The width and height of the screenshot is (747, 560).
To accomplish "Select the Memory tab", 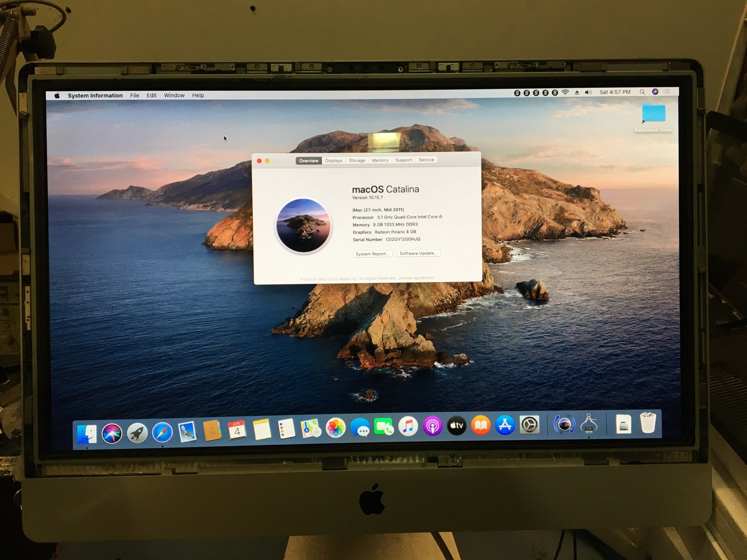I will pyautogui.click(x=380, y=160).
